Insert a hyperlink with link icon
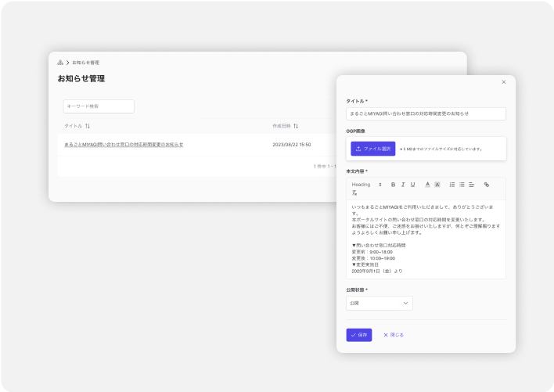Image resolution: width=554 pixels, height=392 pixels. pyautogui.click(x=487, y=185)
